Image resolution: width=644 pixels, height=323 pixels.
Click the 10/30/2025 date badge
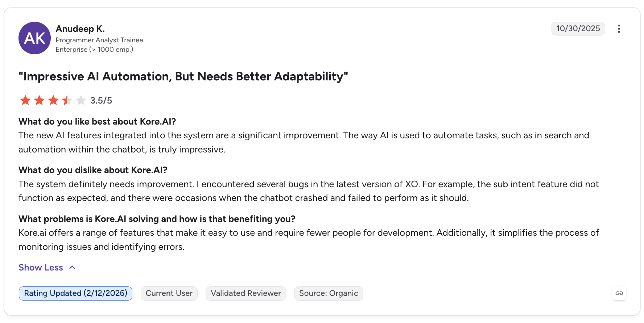578,29
